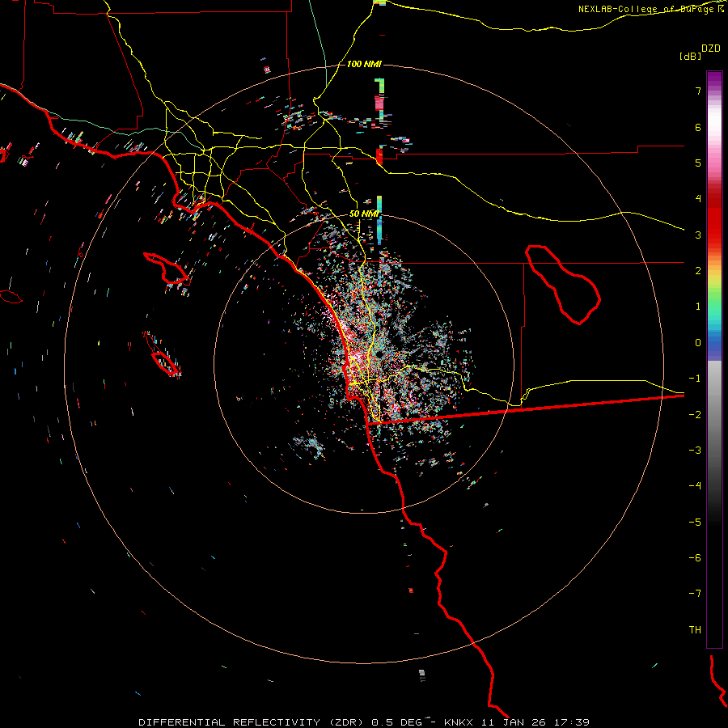Viewport: 728px width, 728px height.
Task: Click the KNKX station identifier
Action: pyautogui.click(x=459, y=722)
